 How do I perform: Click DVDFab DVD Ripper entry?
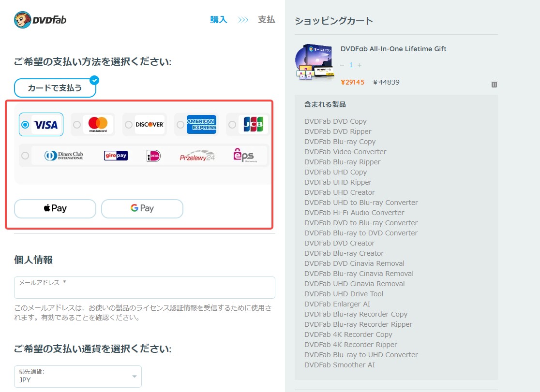(338, 131)
